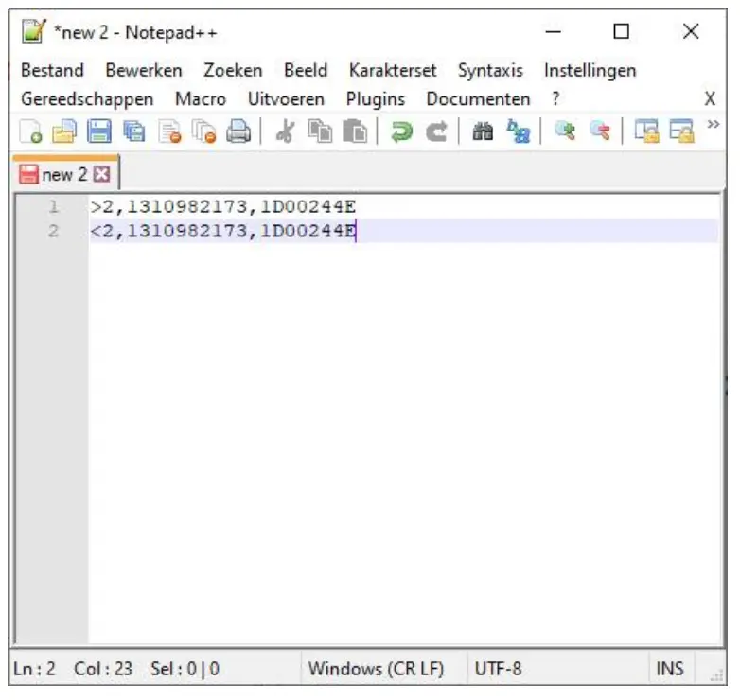This screenshot has height=700, width=740.
Task: Close all documents toolbar icon
Action: tap(203, 131)
